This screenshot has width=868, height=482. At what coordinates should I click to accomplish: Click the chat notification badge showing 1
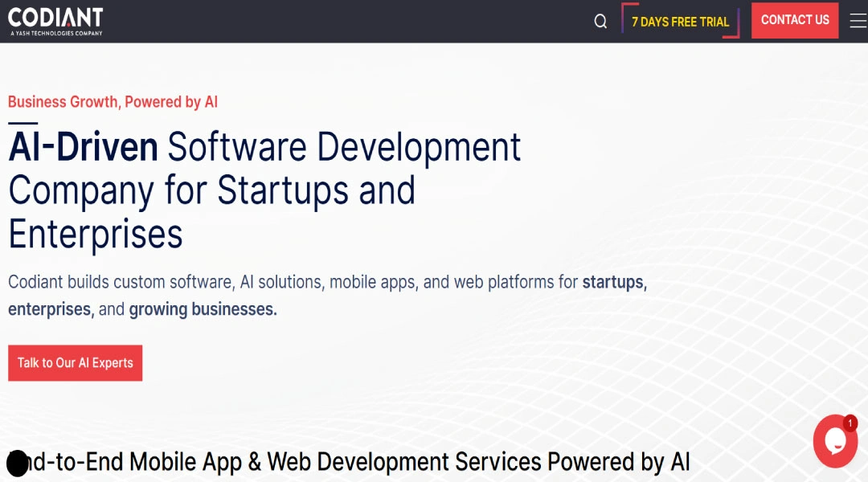[850, 423]
